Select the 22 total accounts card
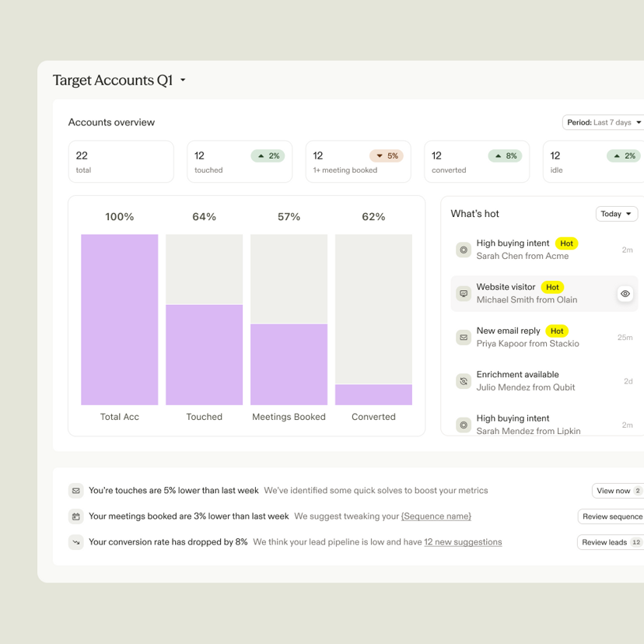Viewport: 644px width, 644px height. tap(121, 162)
